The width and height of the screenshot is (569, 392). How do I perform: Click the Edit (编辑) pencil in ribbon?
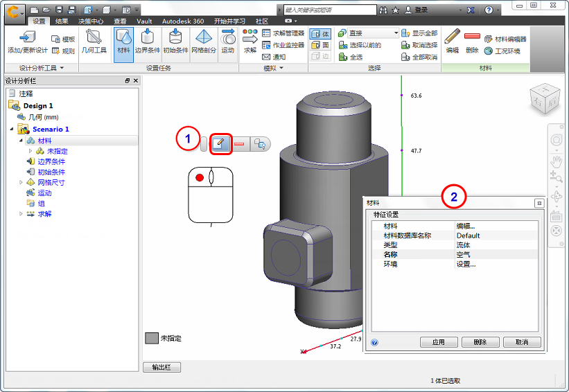452,41
